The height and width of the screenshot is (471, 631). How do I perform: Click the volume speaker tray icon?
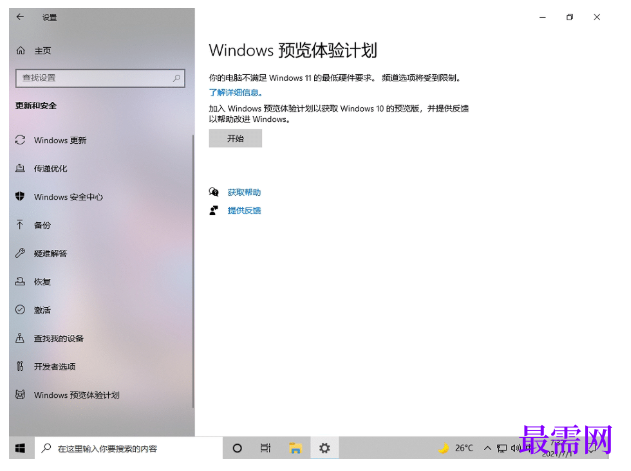[516, 448]
